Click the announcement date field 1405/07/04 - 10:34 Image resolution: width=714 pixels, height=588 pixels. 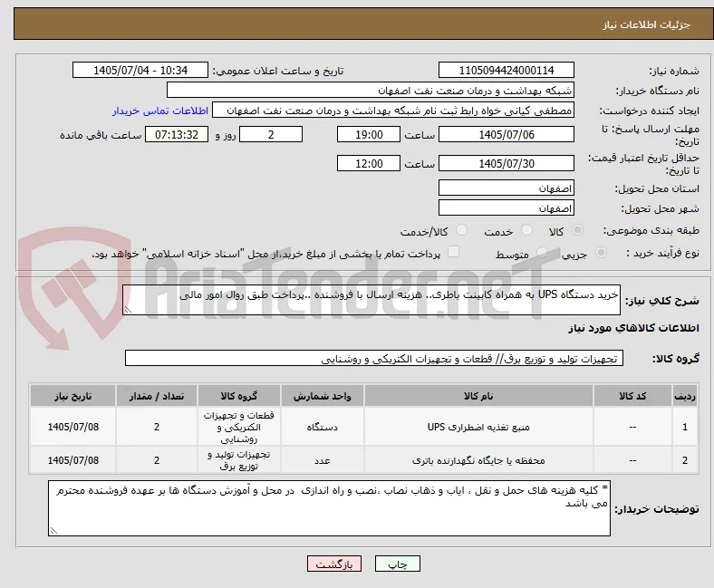pos(140,70)
